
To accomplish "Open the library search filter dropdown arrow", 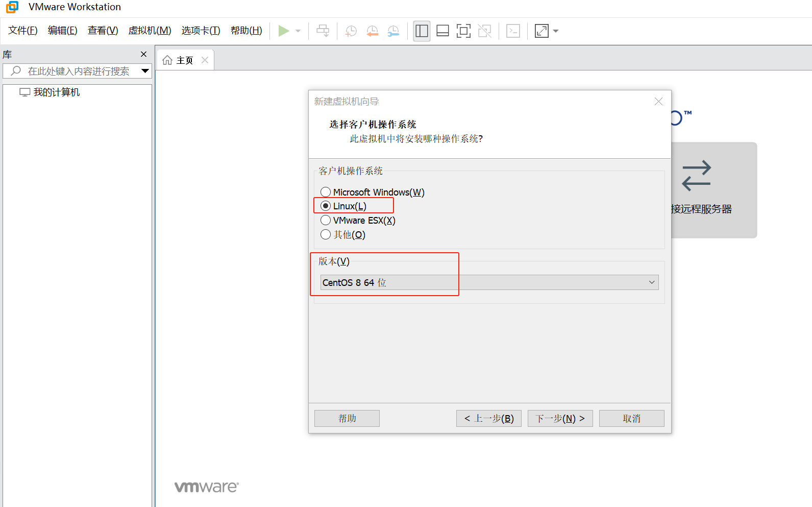I will point(145,71).
